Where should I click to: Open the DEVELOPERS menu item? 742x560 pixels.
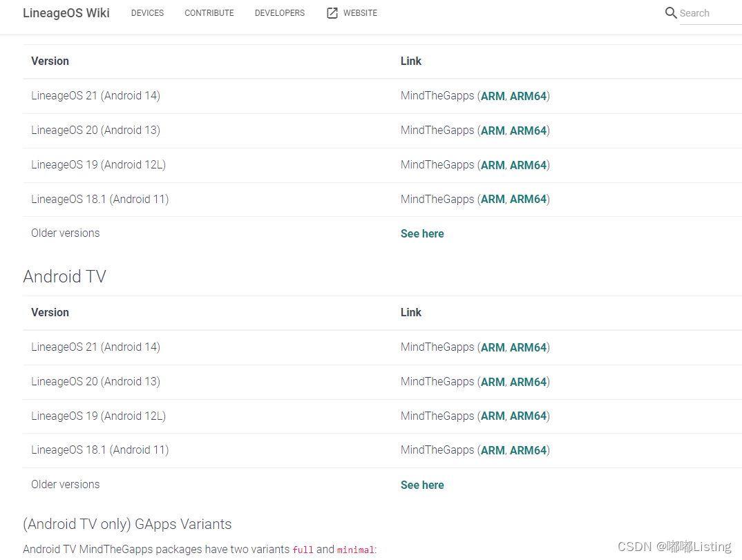(280, 13)
